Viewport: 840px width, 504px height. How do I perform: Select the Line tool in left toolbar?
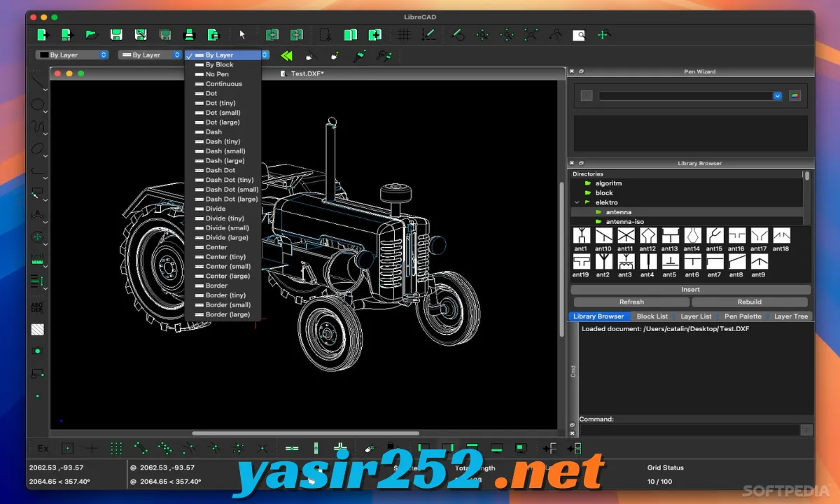click(x=38, y=83)
